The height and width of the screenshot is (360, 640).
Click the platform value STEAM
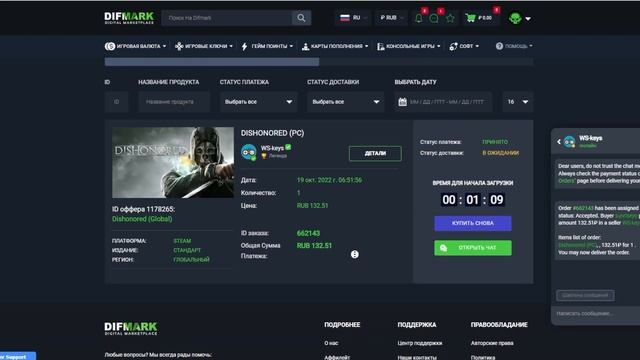pos(182,241)
